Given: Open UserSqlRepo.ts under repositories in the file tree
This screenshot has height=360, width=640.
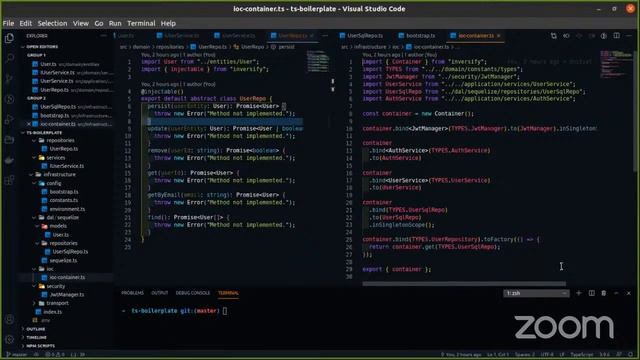Looking at the screenshot, I should [x=70, y=252].
